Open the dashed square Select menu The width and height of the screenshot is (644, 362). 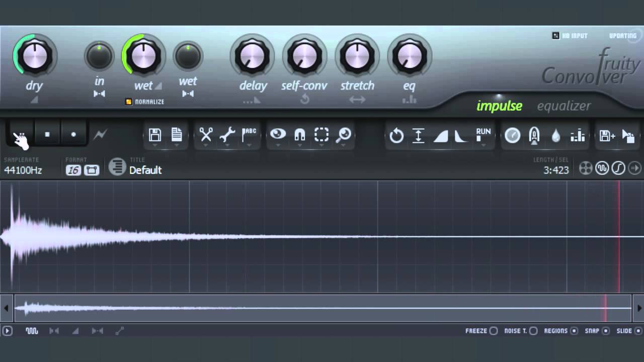tap(321, 135)
